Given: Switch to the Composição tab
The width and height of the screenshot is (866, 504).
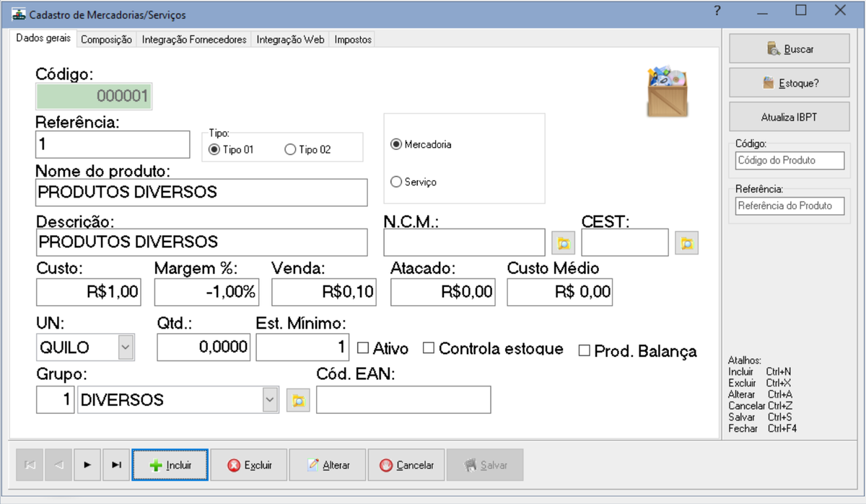Looking at the screenshot, I should tap(106, 40).
